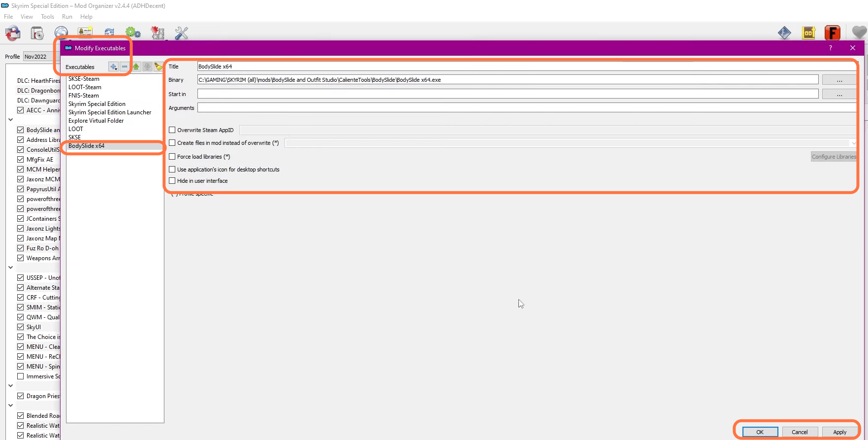
Task: Click the question mark help button
Action: click(x=831, y=48)
